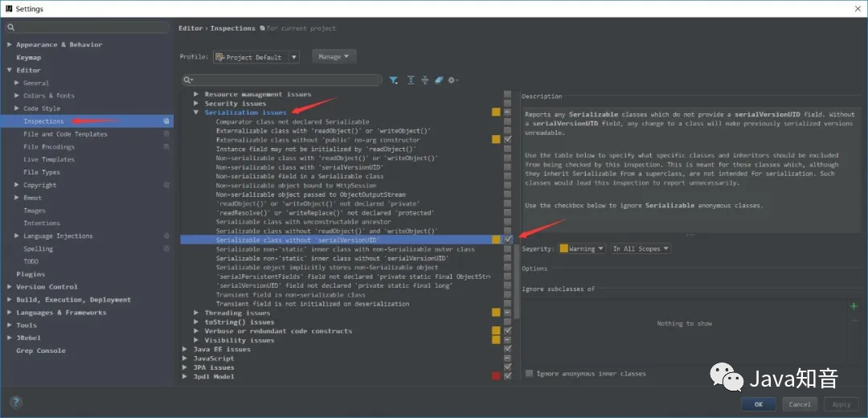The height and width of the screenshot is (418, 868).
Task: Select Images in the settings sidebar
Action: 35,211
